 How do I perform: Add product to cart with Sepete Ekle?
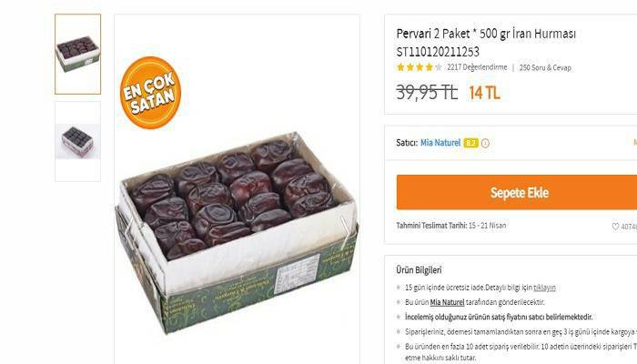(x=517, y=192)
